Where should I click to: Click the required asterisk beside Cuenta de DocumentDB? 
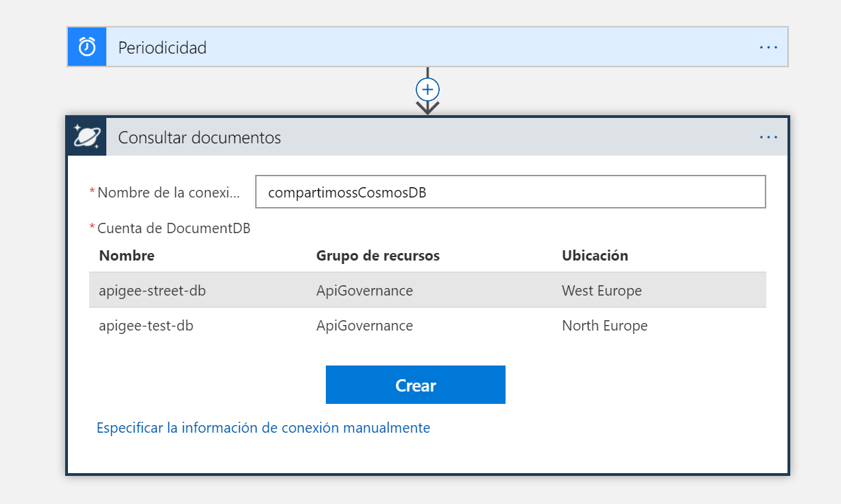point(95,228)
